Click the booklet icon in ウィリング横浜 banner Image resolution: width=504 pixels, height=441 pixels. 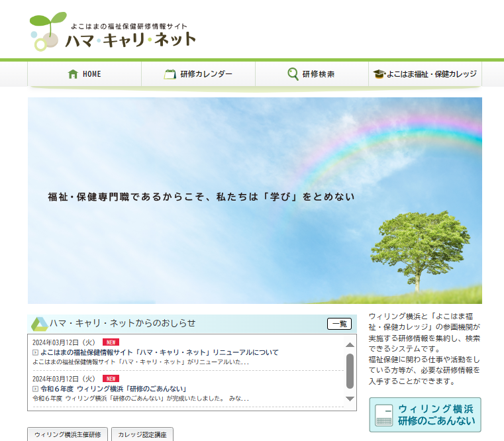[383, 415]
